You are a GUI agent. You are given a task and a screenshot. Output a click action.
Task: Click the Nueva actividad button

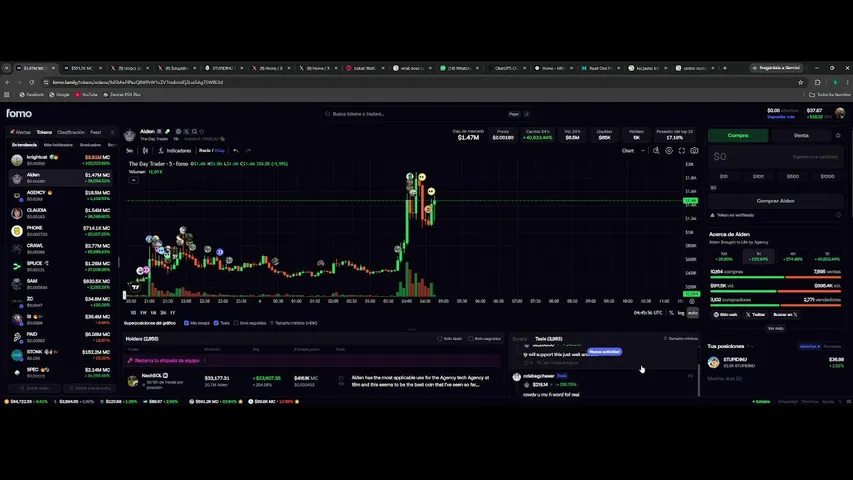tap(604, 352)
